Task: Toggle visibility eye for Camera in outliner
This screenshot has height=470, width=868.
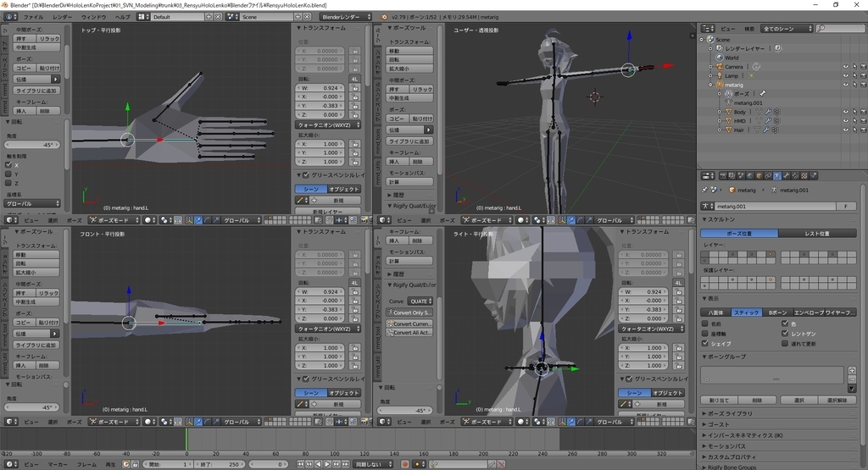Action: tap(845, 66)
